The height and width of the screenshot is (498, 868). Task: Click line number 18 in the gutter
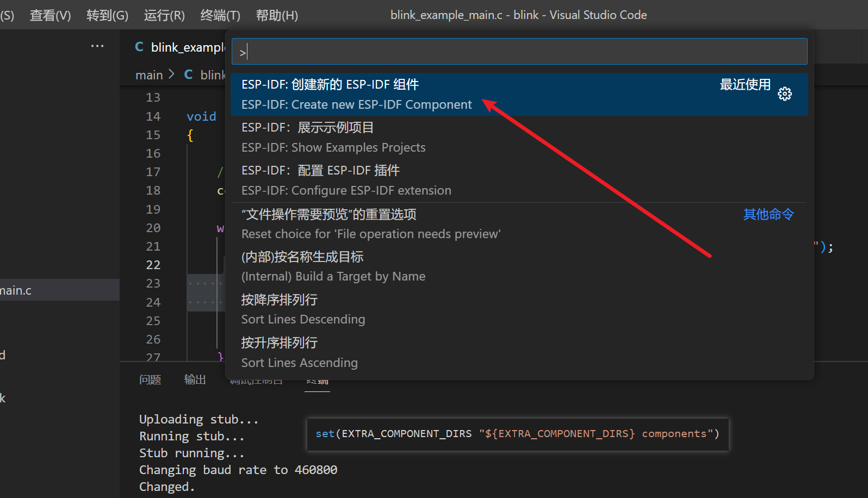pyautogui.click(x=153, y=190)
